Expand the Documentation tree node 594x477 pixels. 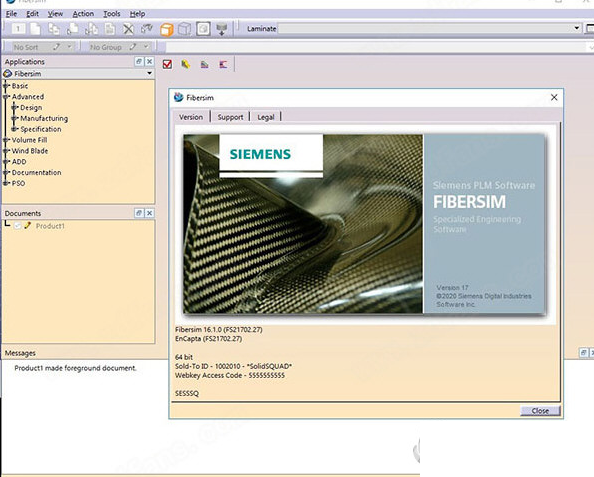[x=6, y=172]
